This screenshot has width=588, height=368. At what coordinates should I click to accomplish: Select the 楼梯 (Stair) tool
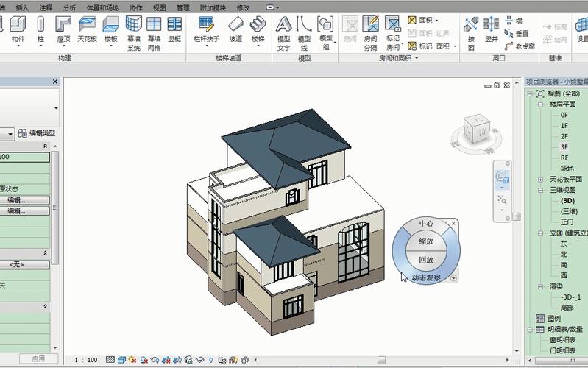point(258,29)
